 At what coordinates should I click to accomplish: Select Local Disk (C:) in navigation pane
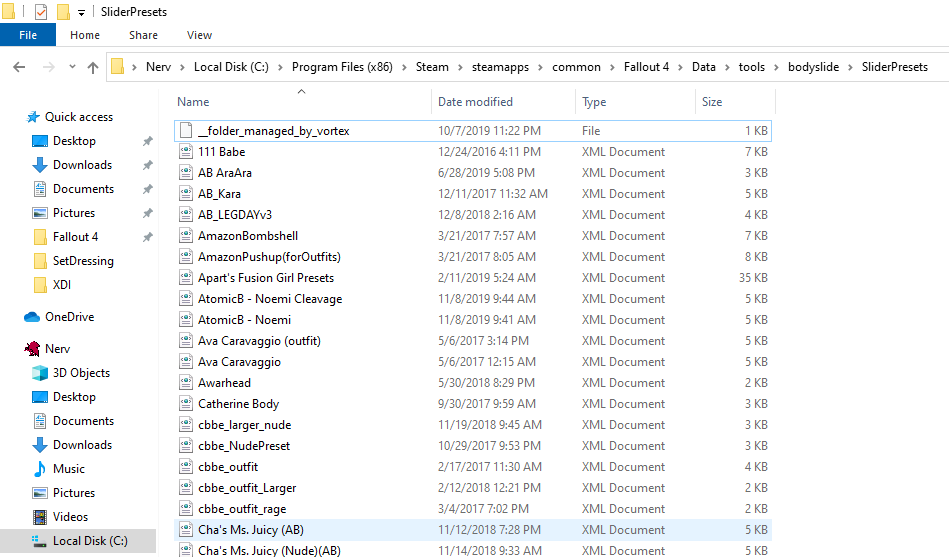(90, 541)
